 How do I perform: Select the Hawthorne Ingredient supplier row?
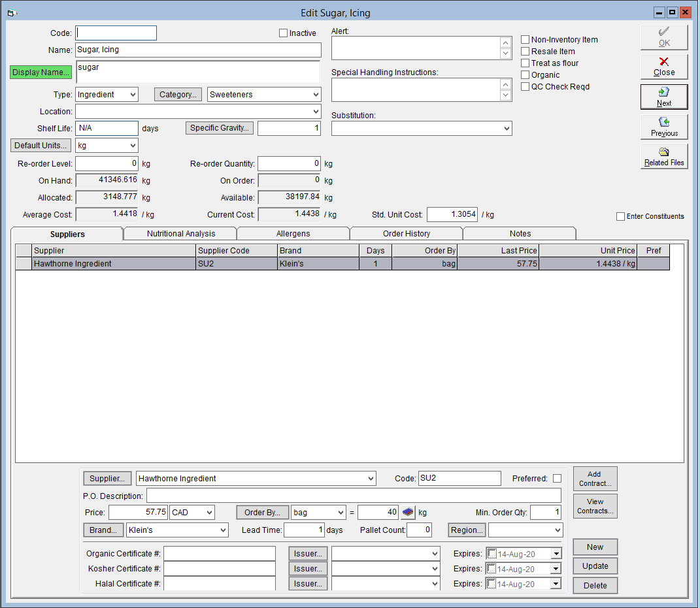coord(342,264)
